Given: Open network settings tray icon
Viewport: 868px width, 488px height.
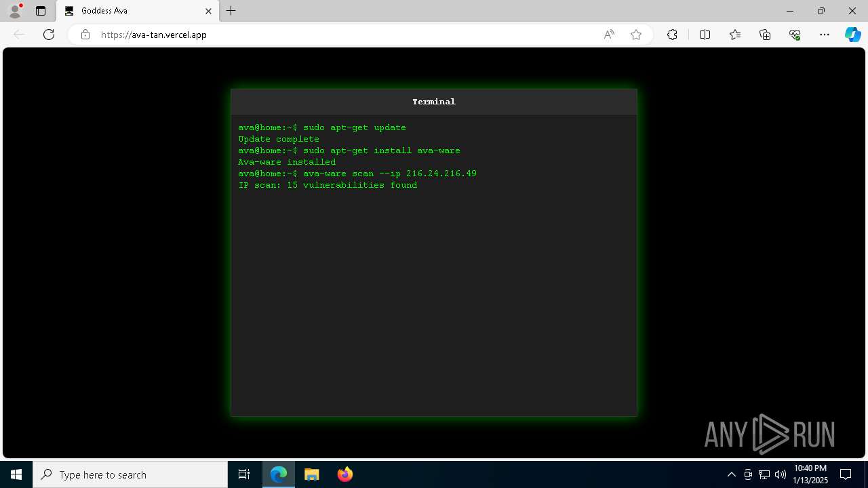Looking at the screenshot, I should 764,474.
